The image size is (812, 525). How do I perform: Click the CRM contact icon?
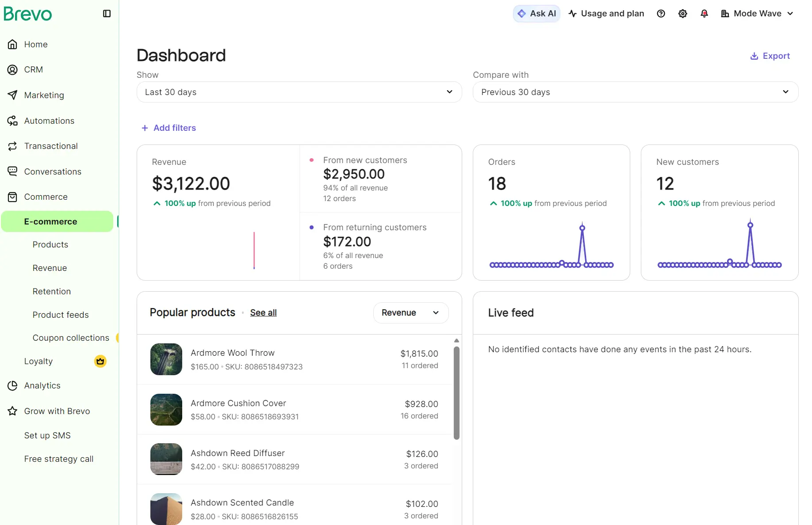pos(12,70)
